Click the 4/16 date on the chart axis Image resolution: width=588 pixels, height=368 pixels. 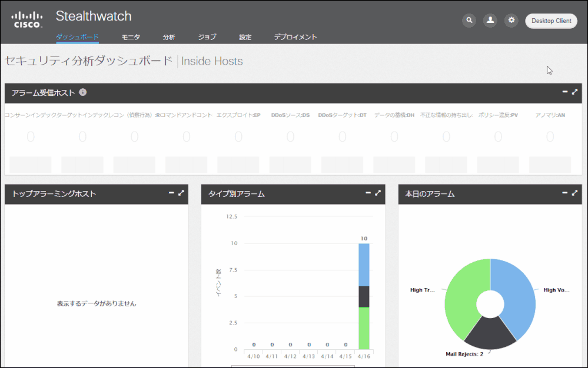(364, 356)
